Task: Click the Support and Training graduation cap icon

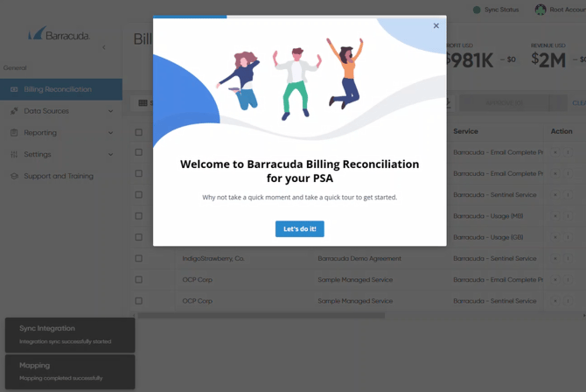Action: point(14,176)
